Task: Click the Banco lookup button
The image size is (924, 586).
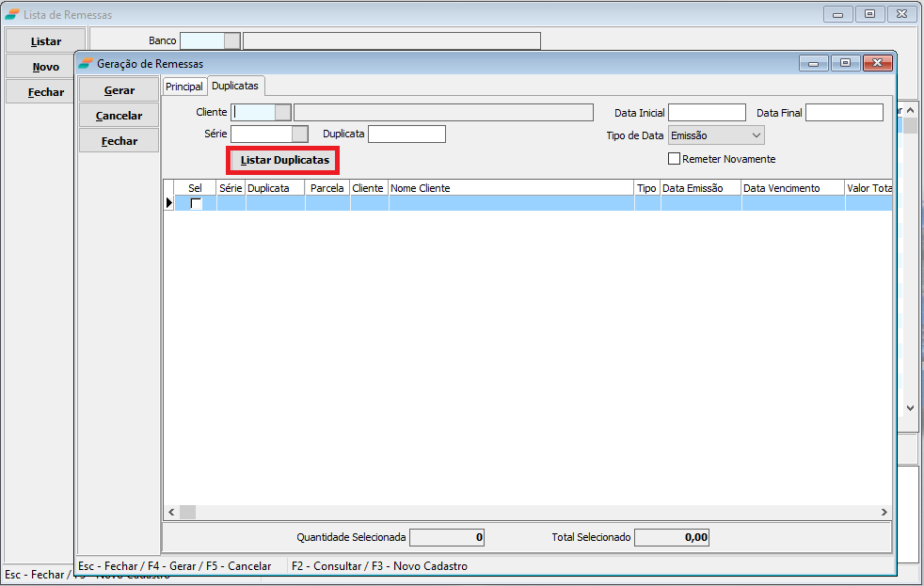Action: [x=232, y=41]
